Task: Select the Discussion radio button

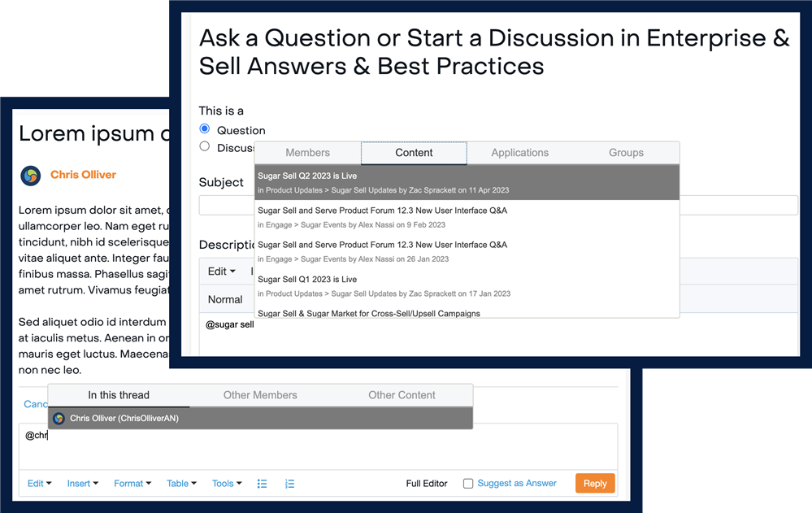Action: (205, 147)
